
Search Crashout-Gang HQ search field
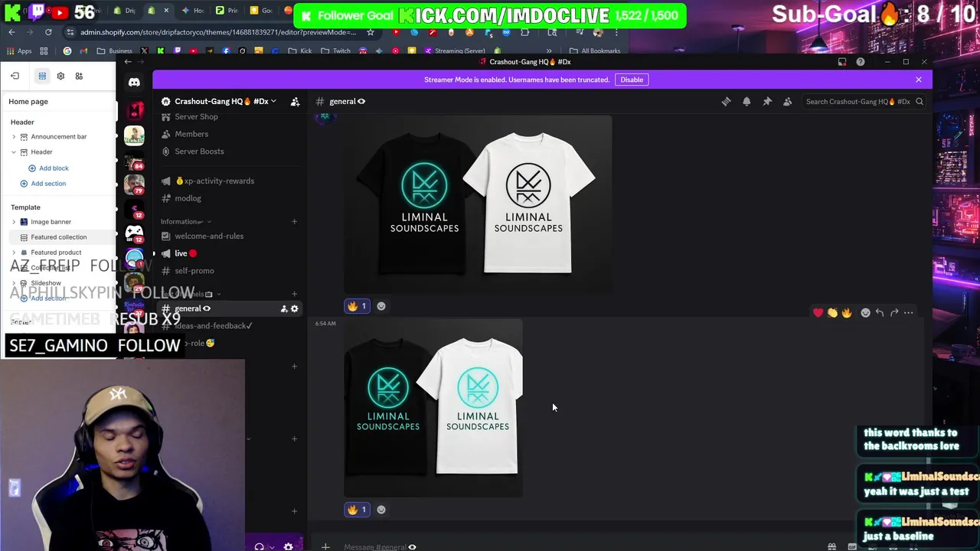tap(863, 101)
